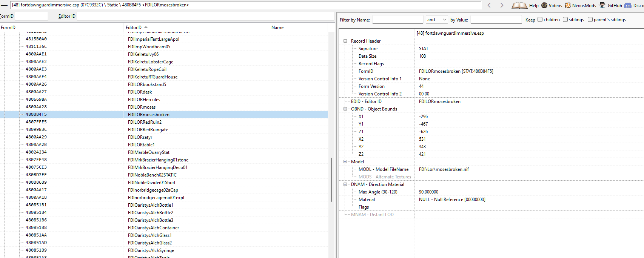Image resolution: width=644 pixels, height=258 pixels.
Task: Click the Max Angle value 90.000000
Action: (428, 192)
